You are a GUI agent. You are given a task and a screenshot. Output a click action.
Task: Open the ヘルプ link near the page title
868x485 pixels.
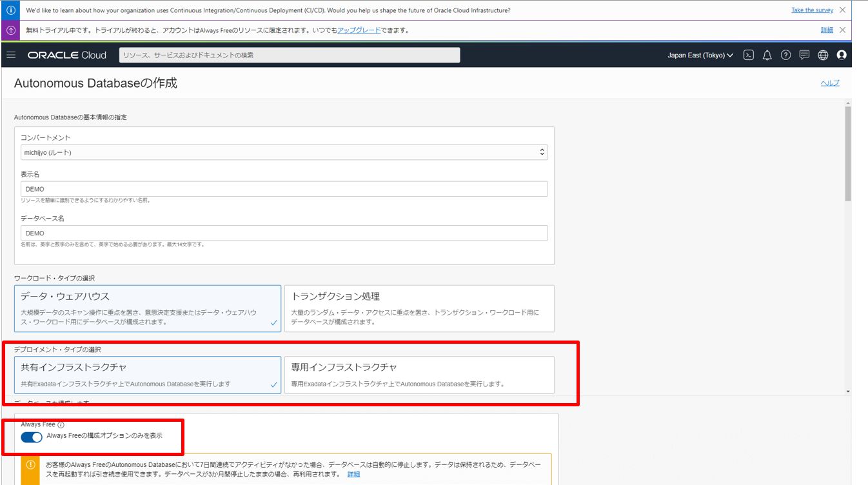831,83
